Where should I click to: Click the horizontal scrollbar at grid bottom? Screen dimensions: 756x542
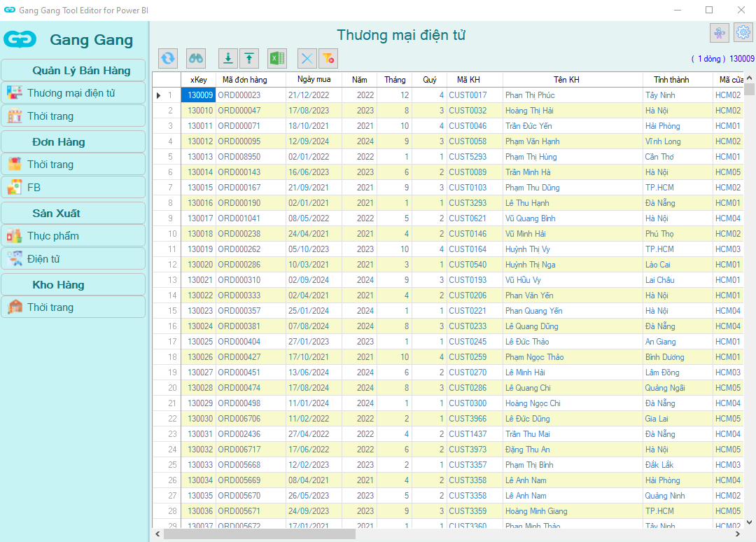[x=259, y=534]
